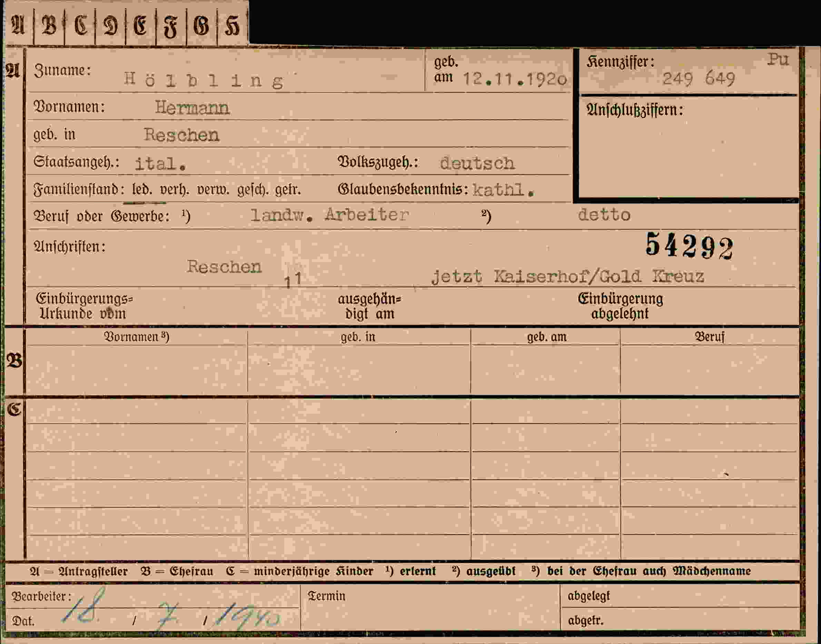
Task: Click occupation 'landw. Arbeiter'
Action: coord(330,215)
